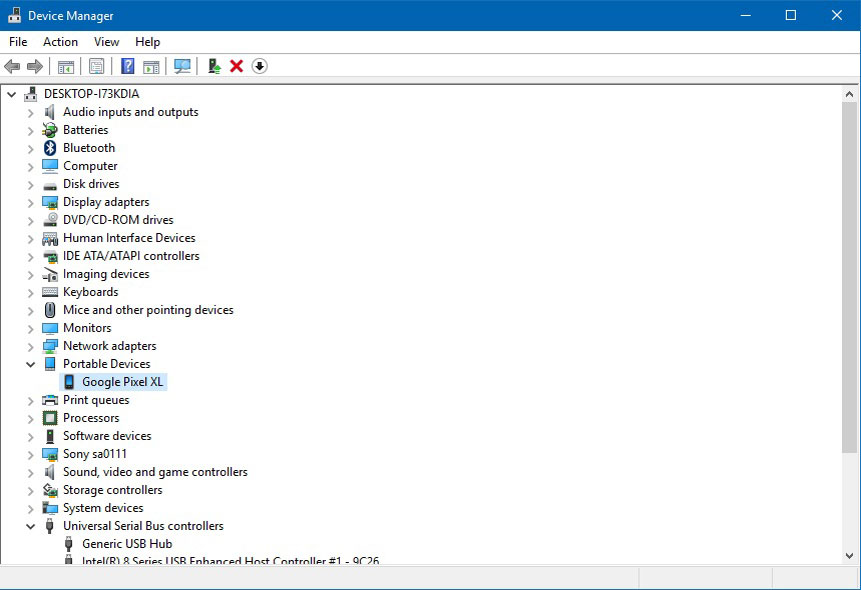
Task: Expand the Software devices category
Action: click(30, 437)
